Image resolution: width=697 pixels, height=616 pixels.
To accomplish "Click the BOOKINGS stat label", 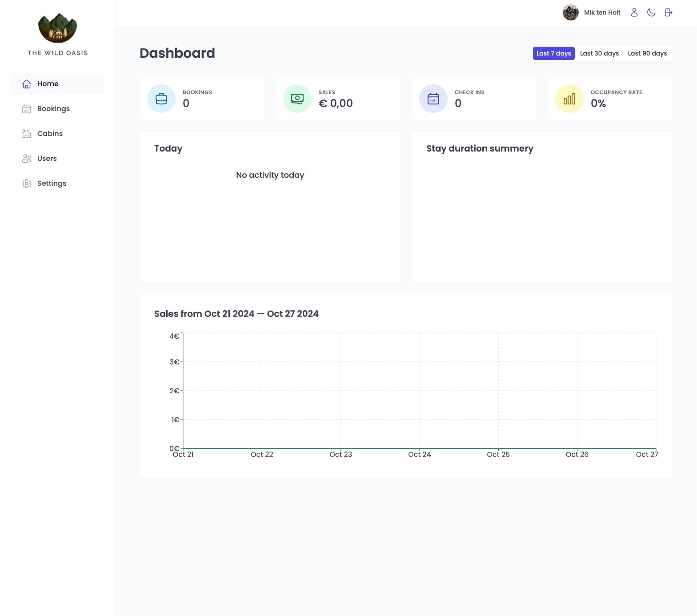I will (197, 92).
